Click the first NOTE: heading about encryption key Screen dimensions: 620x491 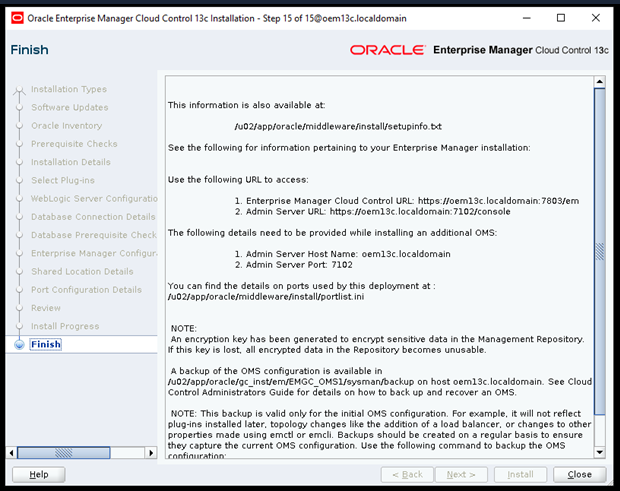183,329
